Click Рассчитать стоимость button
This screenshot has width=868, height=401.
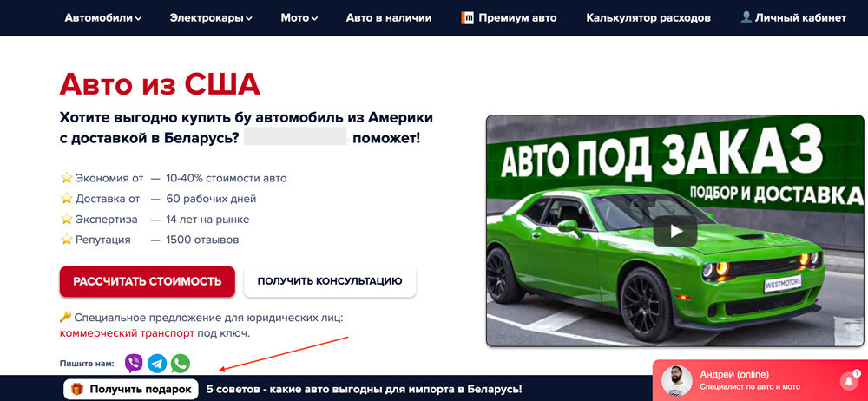point(148,281)
